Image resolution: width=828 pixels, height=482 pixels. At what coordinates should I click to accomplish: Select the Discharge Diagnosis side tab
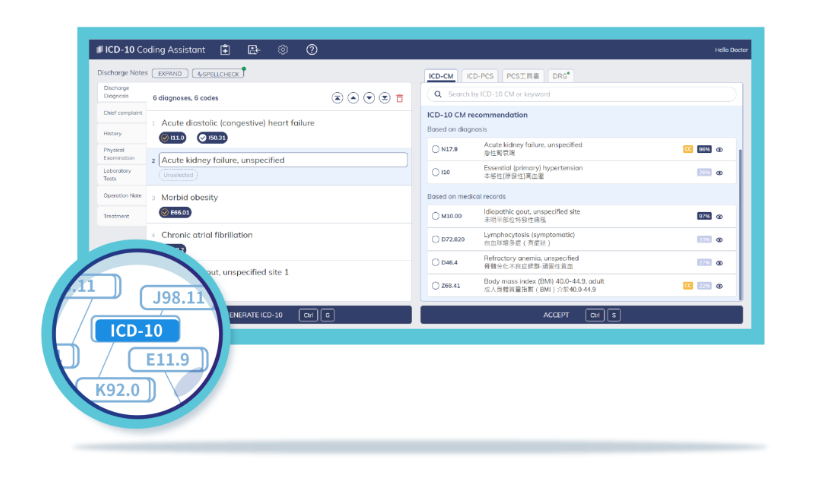click(x=121, y=92)
